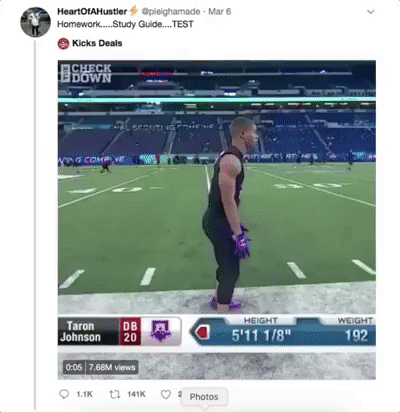Open the Mar 6 timestamp link
The image size is (400, 412).
219,11
